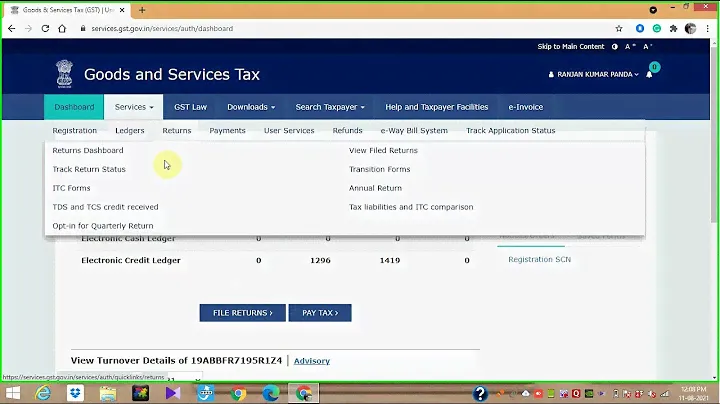Screen dimensions: 720x404
Task: Expand the Downloads dropdown menu
Action: 251,107
